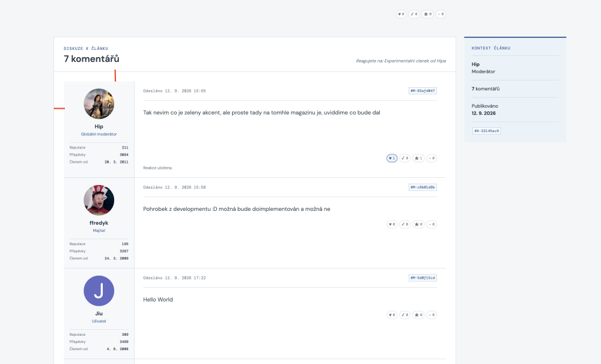
Task: Open Hip's profile via the username in the comment
Action: (99, 127)
